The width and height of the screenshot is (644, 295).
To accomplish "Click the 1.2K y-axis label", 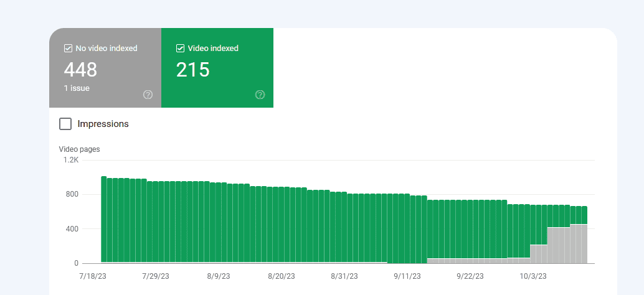I will point(70,160).
